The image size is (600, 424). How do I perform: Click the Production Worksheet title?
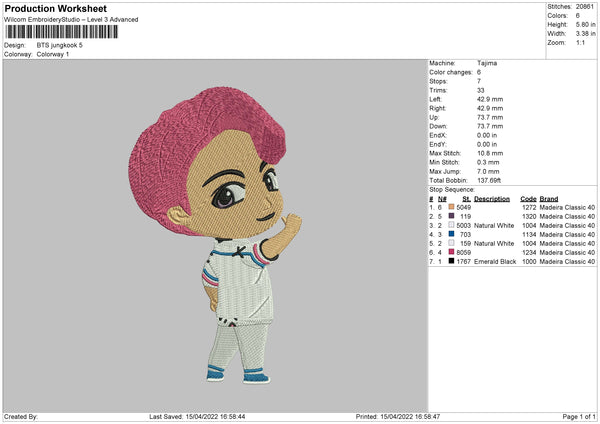coord(55,8)
